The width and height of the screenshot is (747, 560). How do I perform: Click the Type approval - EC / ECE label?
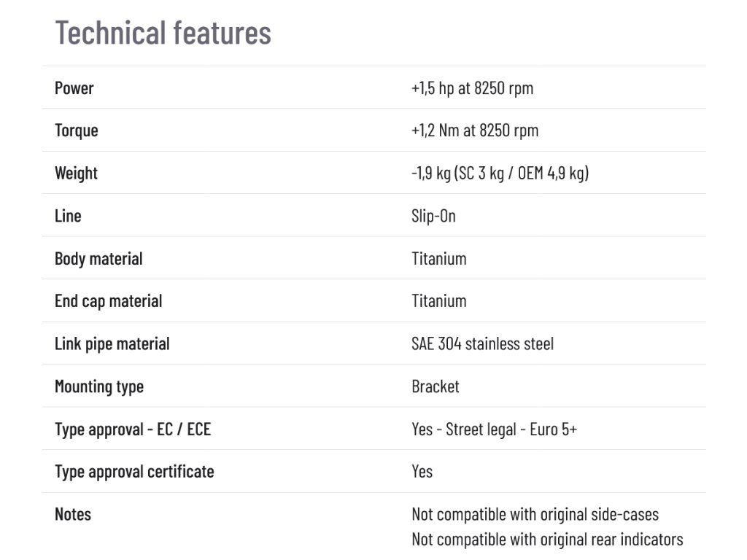pyautogui.click(x=133, y=429)
